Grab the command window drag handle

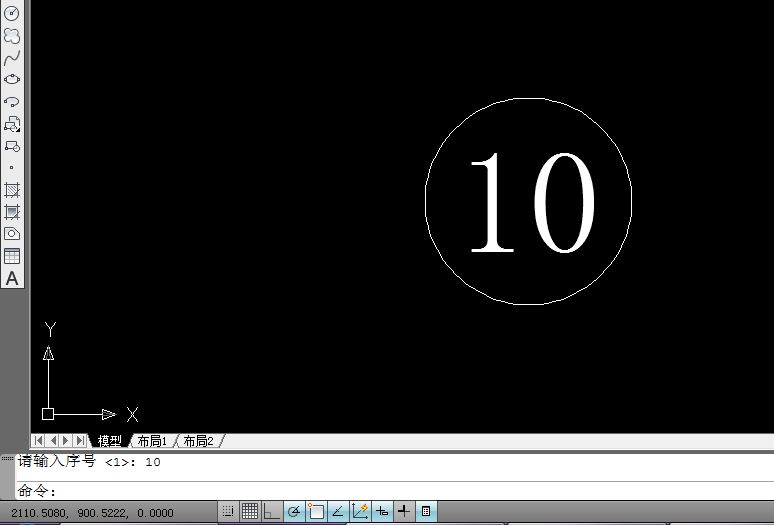[7, 458]
